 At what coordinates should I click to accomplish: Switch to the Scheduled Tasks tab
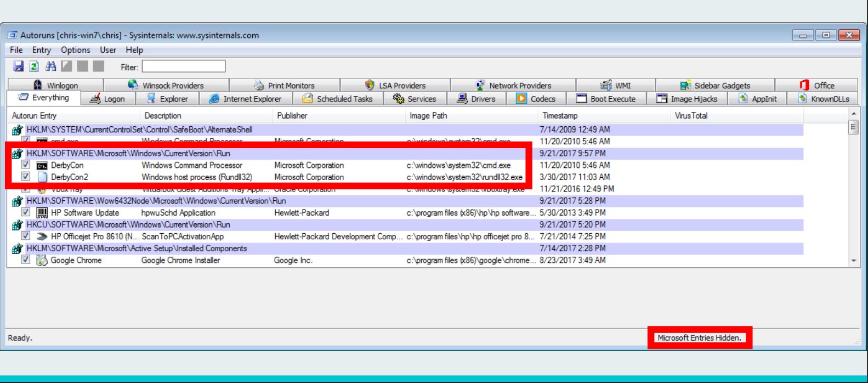click(338, 99)
